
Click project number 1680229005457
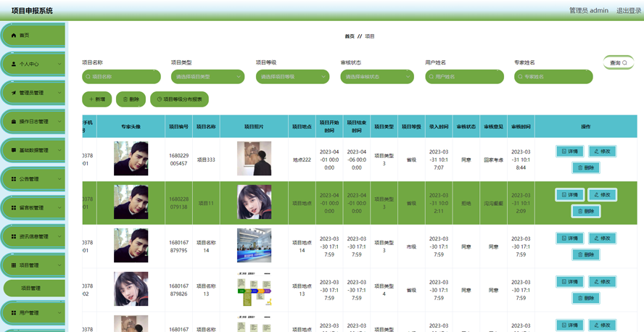coord(178,159)
